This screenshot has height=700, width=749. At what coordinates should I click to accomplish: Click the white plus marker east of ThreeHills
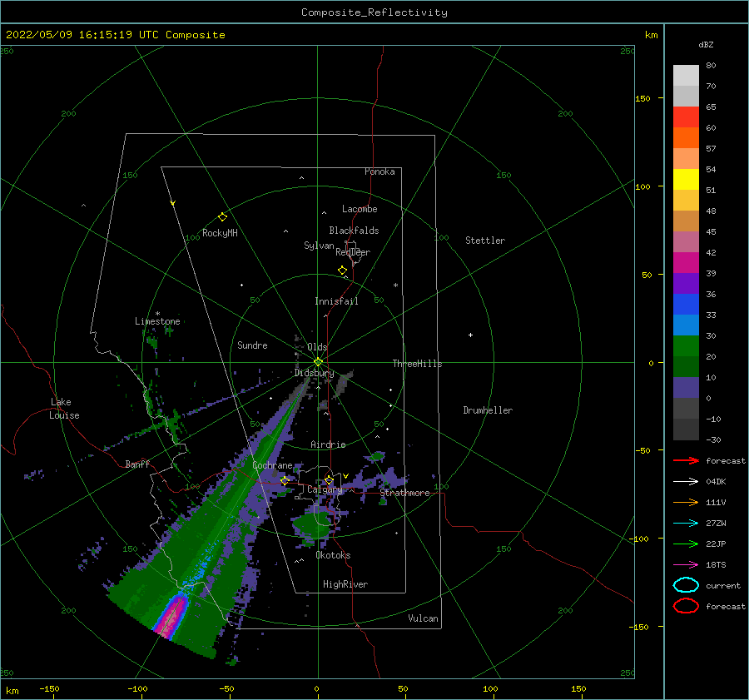tap(470, 335)
